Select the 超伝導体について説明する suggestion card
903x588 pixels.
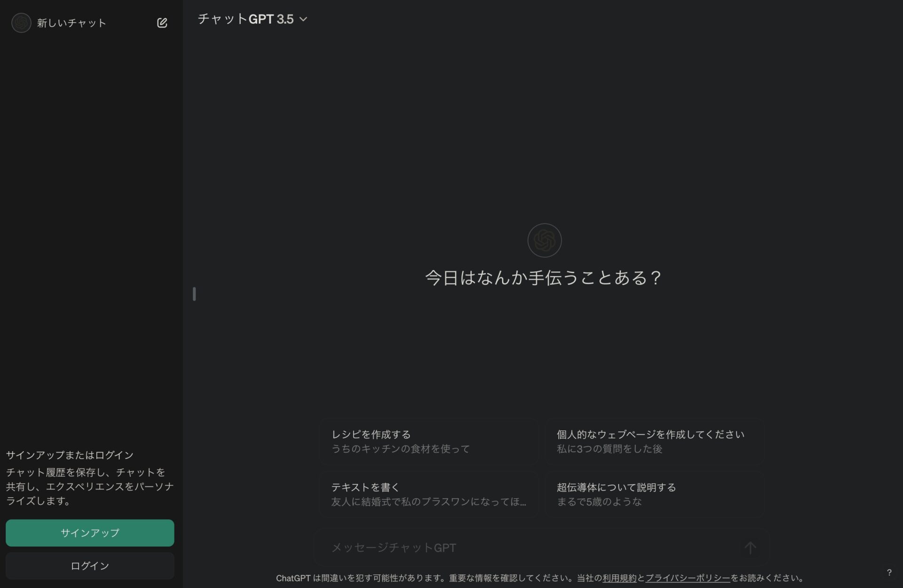click(x=654, y=494)
